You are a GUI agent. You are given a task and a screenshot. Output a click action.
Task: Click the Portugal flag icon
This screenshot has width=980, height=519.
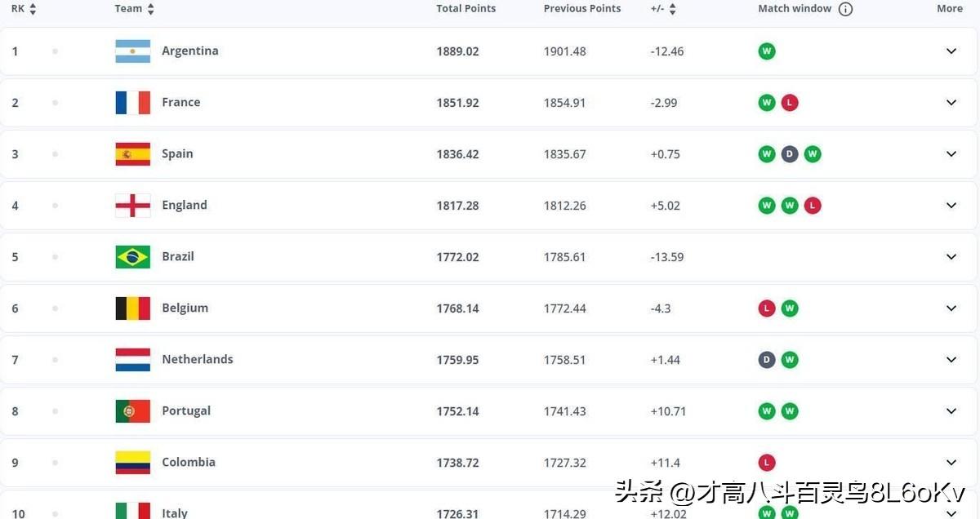click(x=132, y=411)
